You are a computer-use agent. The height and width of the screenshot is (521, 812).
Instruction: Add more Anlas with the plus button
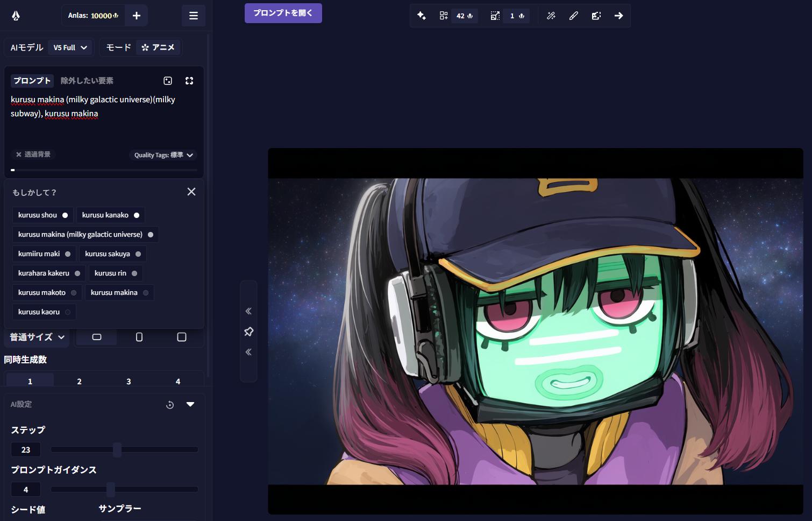point(137,16)
